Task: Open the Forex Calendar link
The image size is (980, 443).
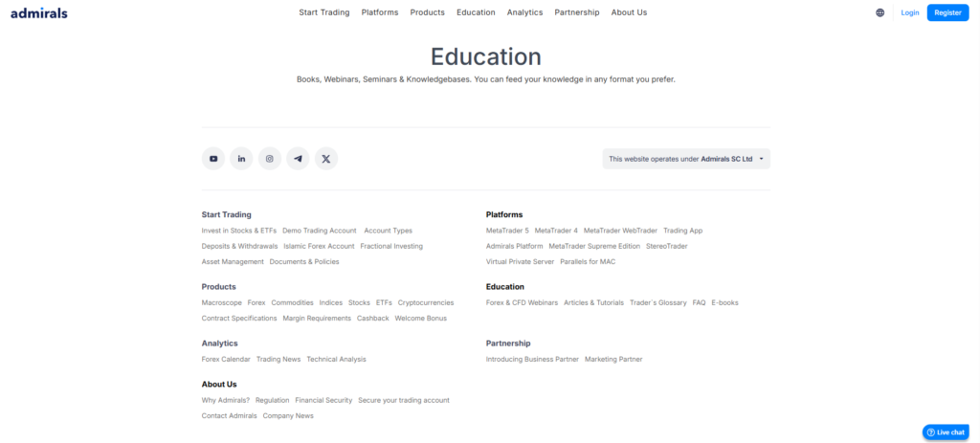Action: (226, 359)
